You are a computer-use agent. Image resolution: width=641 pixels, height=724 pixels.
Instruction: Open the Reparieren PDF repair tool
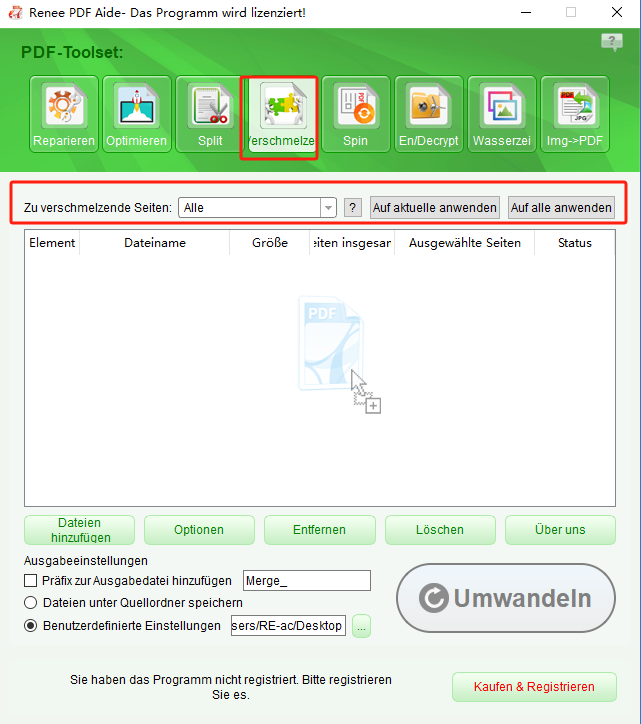point(64,114)
